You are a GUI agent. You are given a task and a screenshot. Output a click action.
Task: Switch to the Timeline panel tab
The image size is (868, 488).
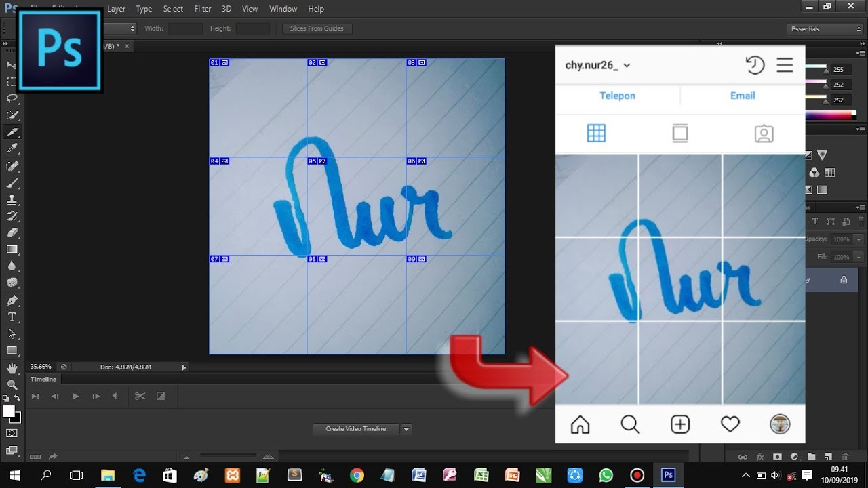43,379
